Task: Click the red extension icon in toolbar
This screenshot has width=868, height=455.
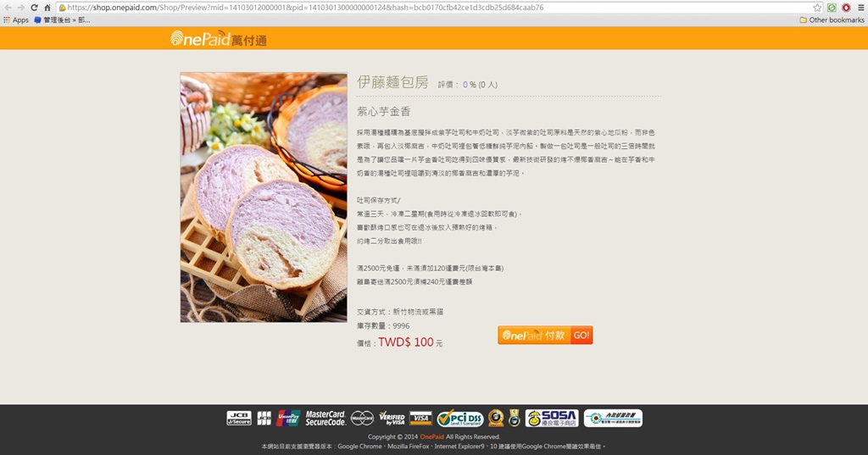Action: (x=846, y=8)
